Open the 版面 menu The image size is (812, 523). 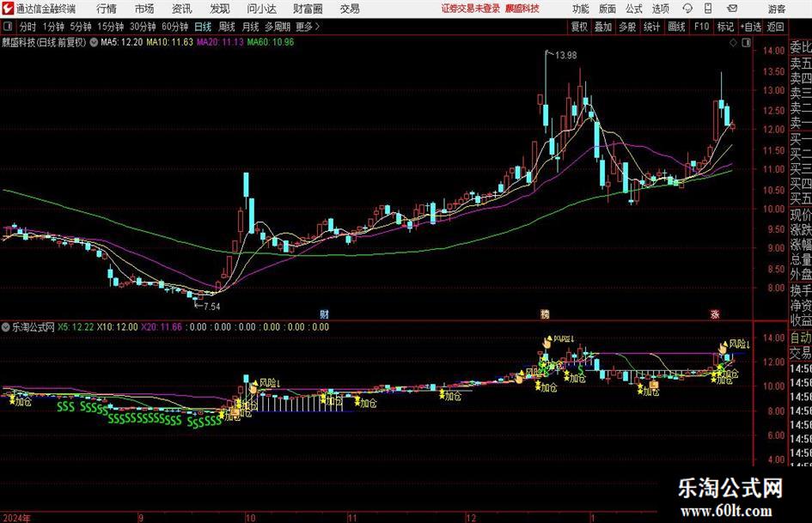[x=607, y=9]
